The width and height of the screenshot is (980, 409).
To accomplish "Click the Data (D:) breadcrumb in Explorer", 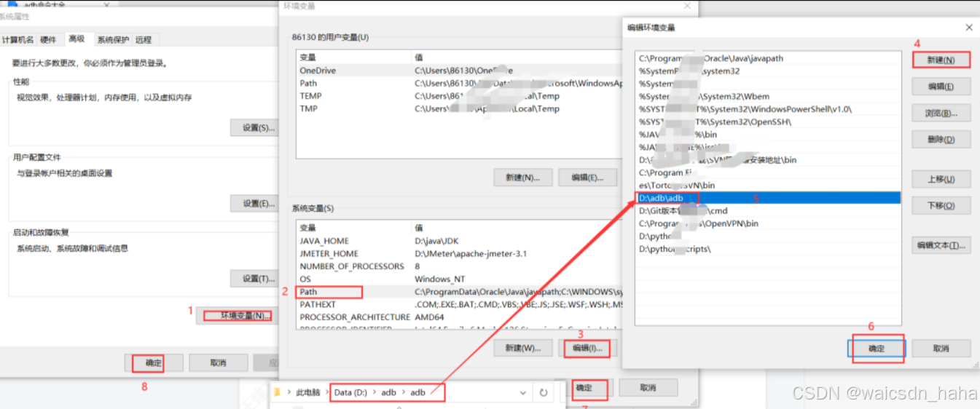I will 350,392.
